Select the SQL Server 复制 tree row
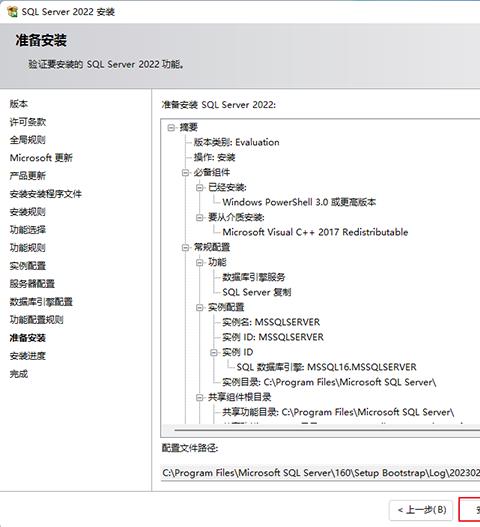480x527 pixels. (x=257, y=292)
